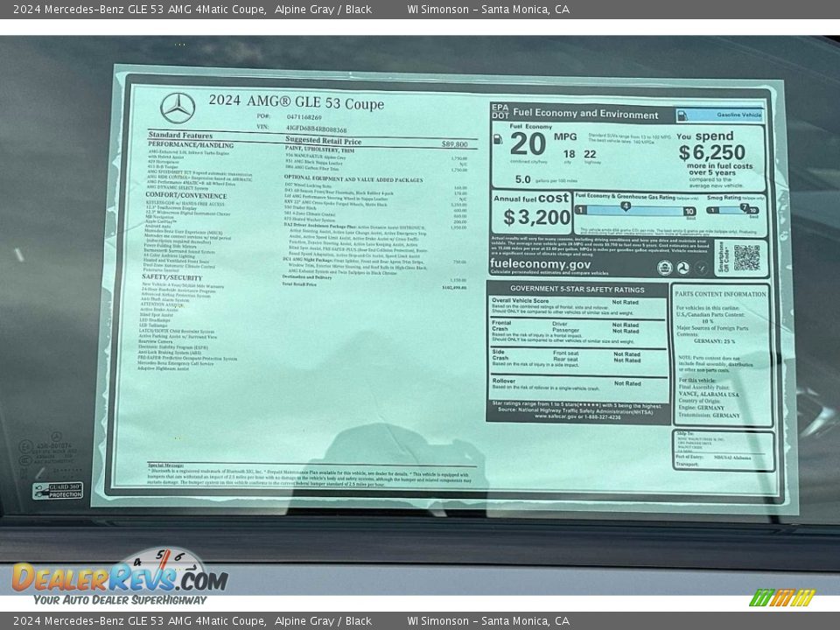
Task: Click '5.0' gallons per 100 miles
Action: pyautogui.click(x=523, y=179)
